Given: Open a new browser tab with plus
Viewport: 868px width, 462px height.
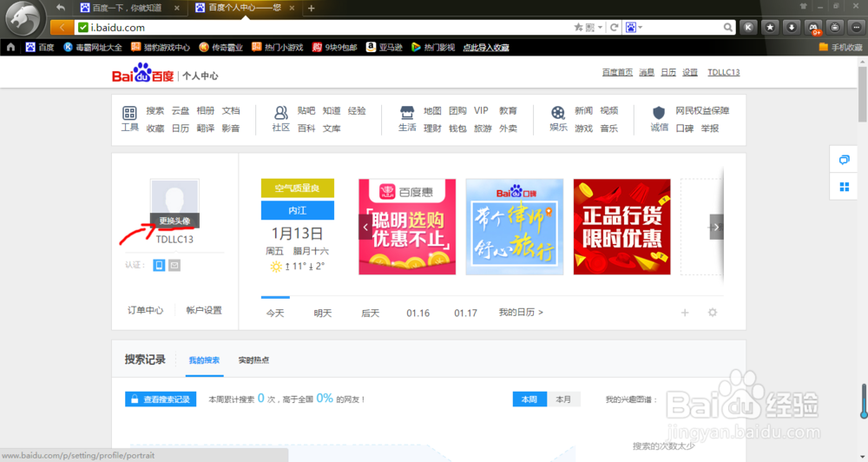Looking at the screenshot, I should [311, 8].
